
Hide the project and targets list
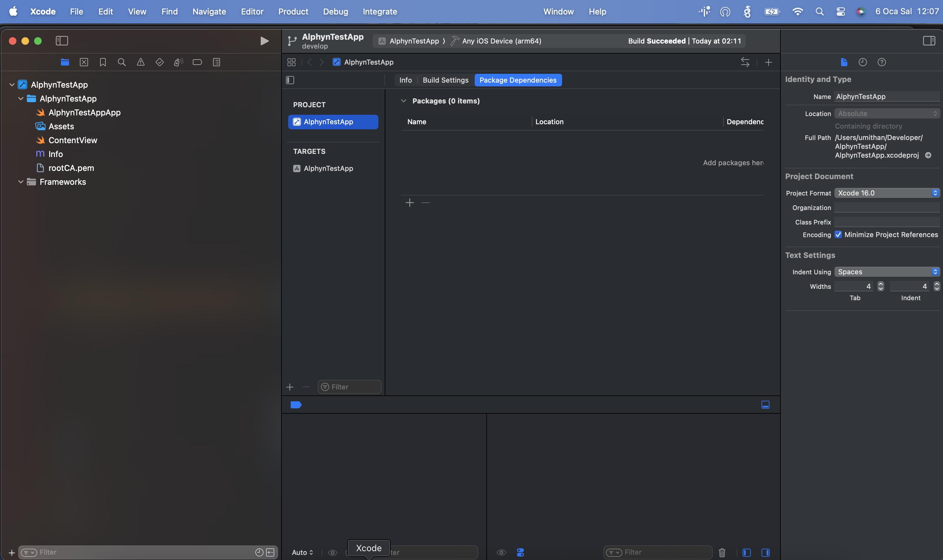pos(290,80)
